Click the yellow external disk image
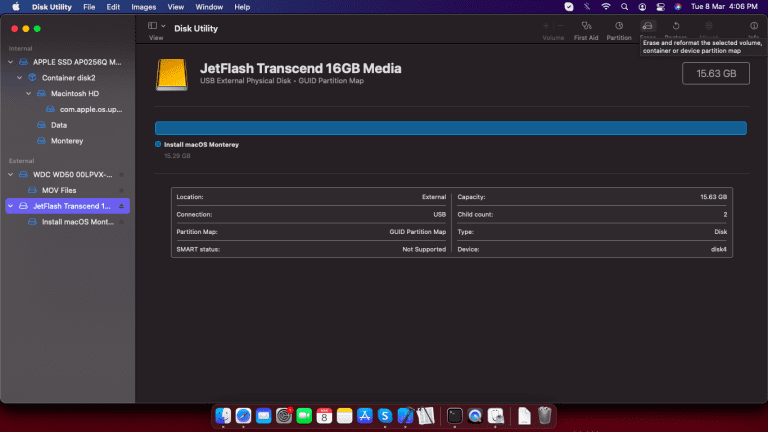This screenshot has height=432, width=768. point(172,74)
